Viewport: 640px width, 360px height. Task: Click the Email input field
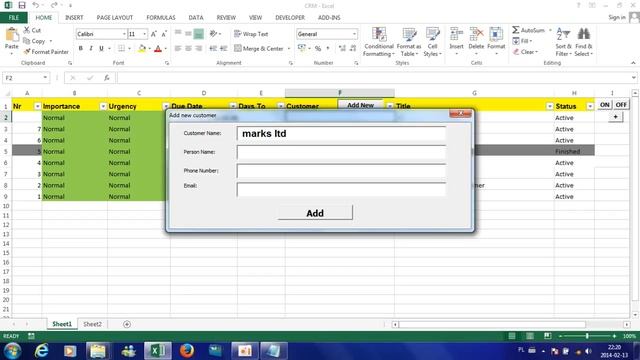[x=341, y=189]
